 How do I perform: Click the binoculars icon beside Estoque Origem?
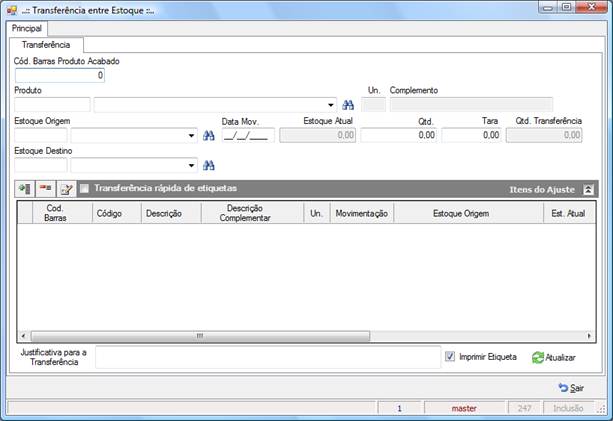[209, 135]
